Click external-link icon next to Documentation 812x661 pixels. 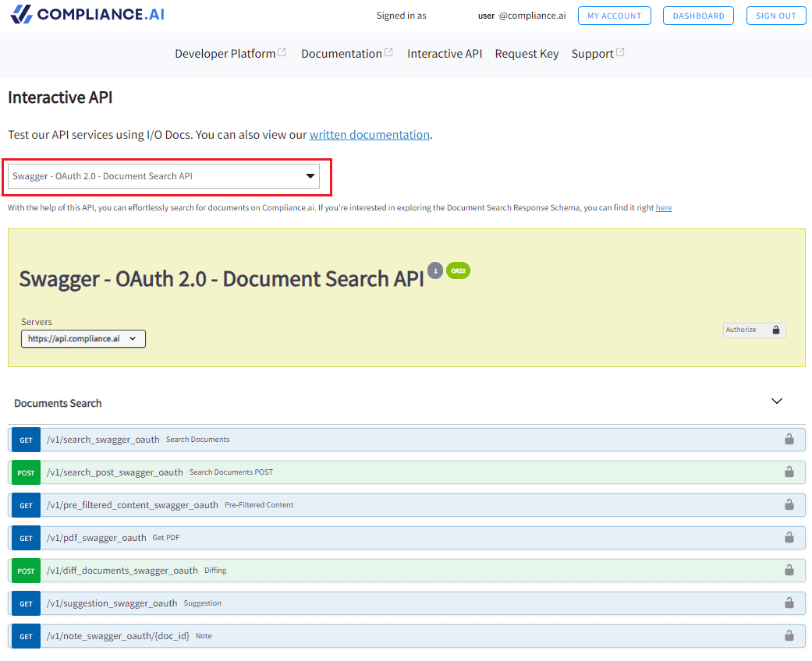click(x=388, y=52)
